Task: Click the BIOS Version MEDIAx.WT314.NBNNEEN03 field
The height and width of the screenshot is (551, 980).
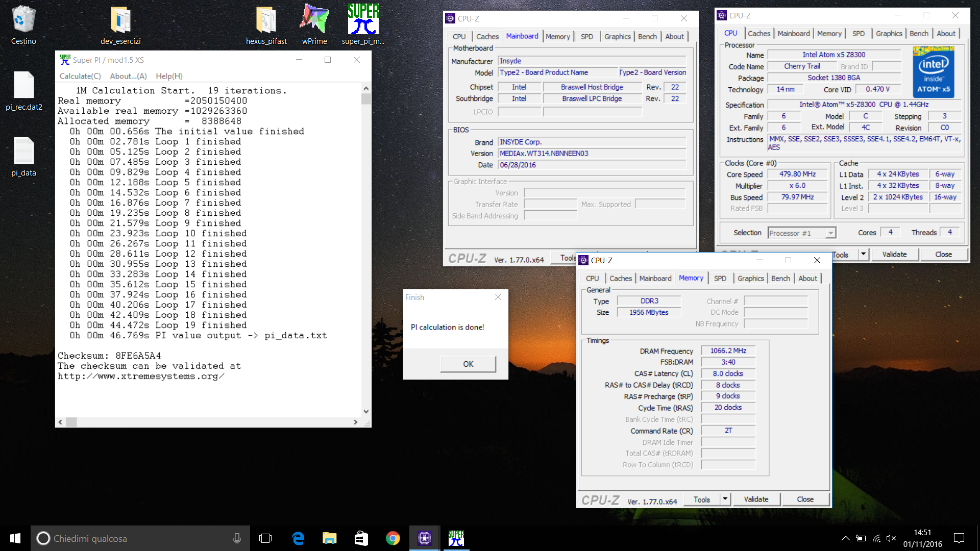Action: coord(592,153)
